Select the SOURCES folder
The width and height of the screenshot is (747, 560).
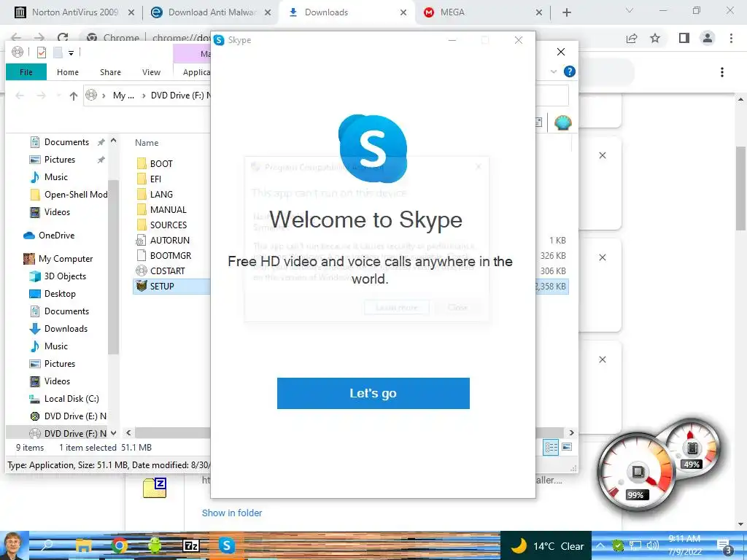tap(169, 225)
